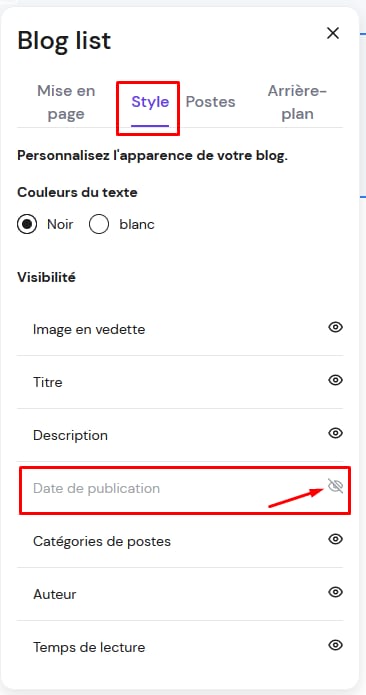Switch to the Postes tab
Screen dimensions: 366x695
pyautogui.click(x=210, y=102)
